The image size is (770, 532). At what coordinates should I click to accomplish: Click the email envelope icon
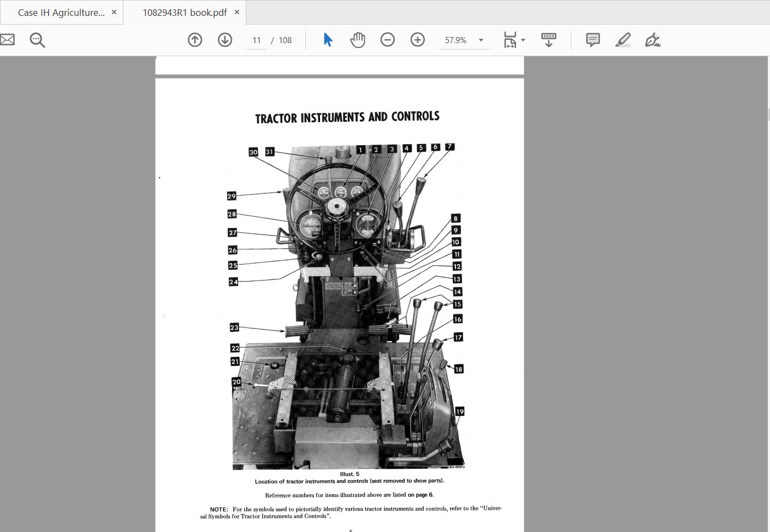[x=7, y=40]
